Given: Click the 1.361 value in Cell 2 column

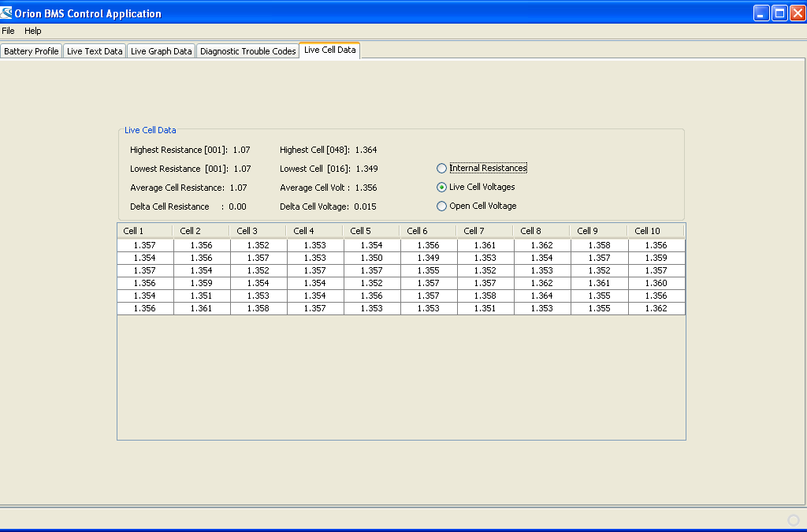Looking at the screenshot, I should click(202, 308).
